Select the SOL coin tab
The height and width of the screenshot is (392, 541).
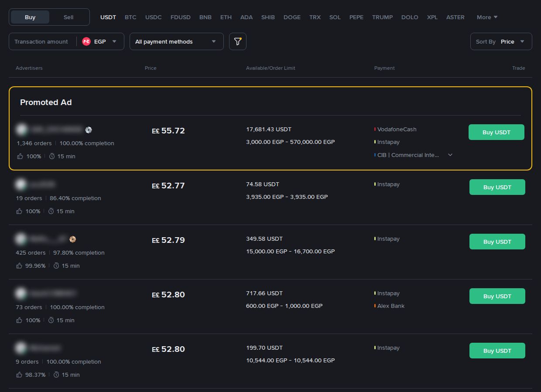(x=335, y=17)
